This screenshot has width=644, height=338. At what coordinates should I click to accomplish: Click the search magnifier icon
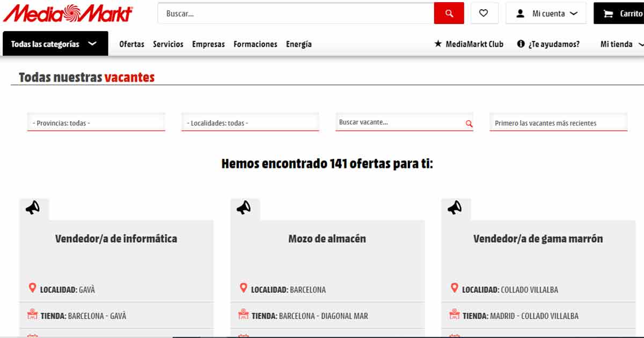449,13
